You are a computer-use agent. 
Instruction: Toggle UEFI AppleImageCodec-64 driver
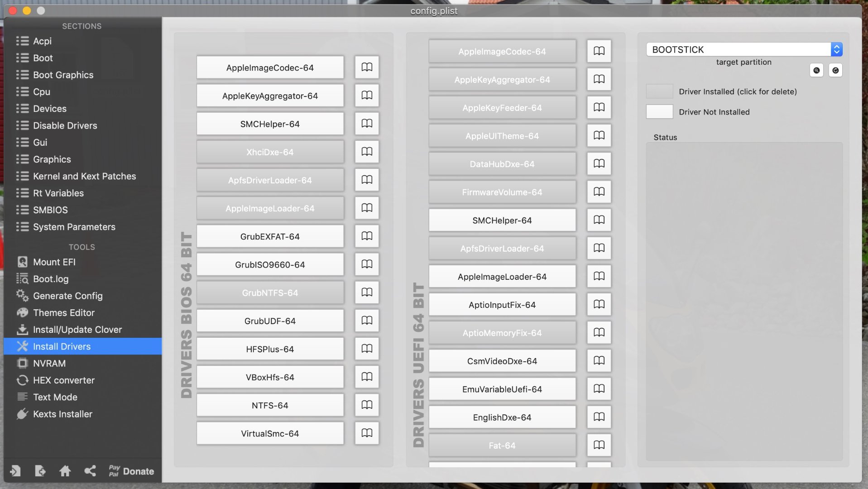pyautogui.click(x=502, y=51)
